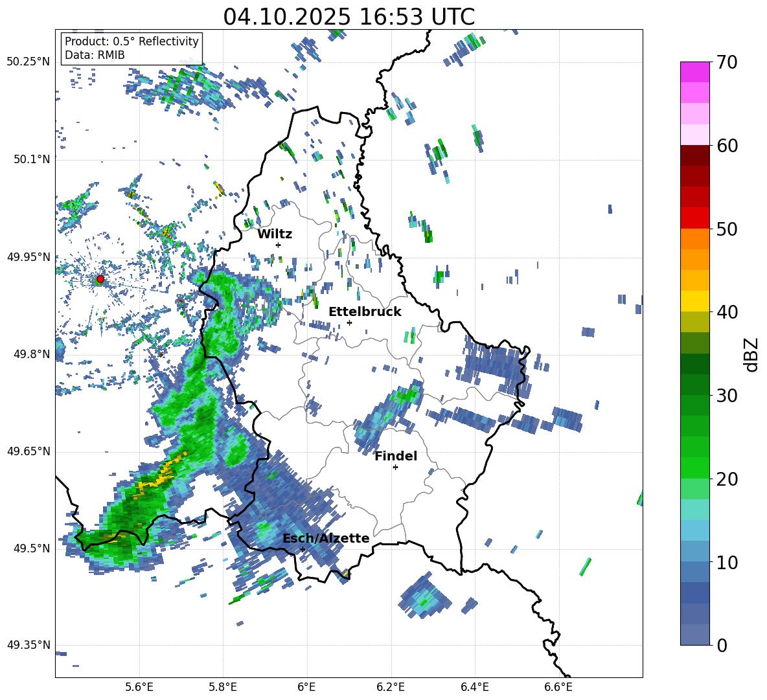Click the Wiltz city label
The width and height of the screenshot is (767, 700).
pos(275,234)
